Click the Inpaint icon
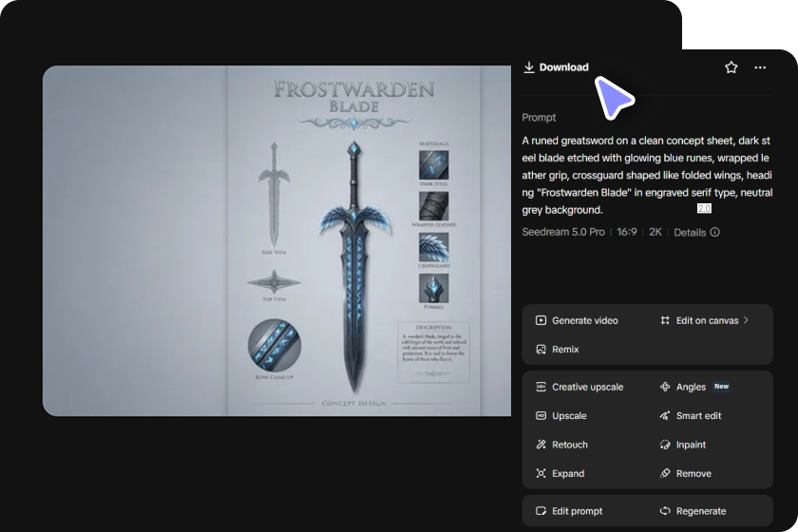Image resolution: width=798 pixels, height=532 pixels. point(665,445)
